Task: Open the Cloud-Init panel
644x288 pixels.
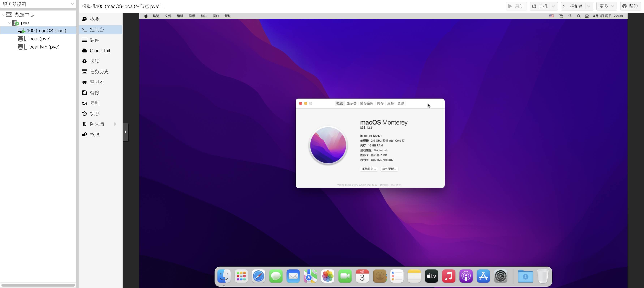Action: pos(100,50)
